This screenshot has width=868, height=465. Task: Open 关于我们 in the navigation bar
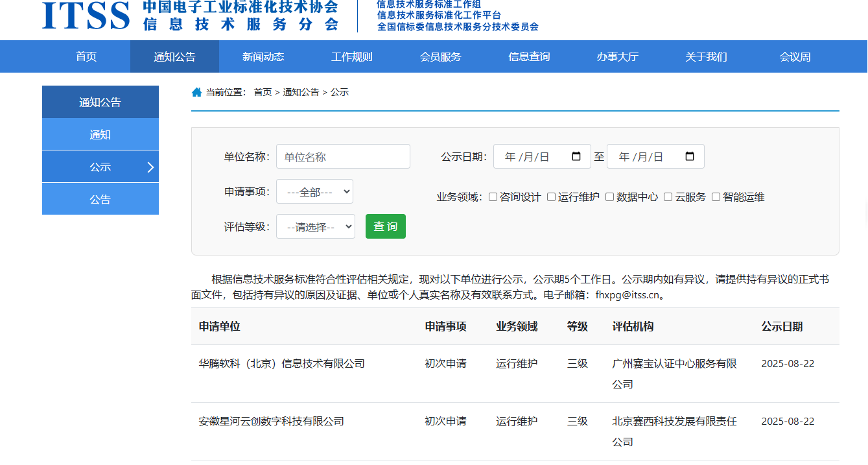coord(706,56)
